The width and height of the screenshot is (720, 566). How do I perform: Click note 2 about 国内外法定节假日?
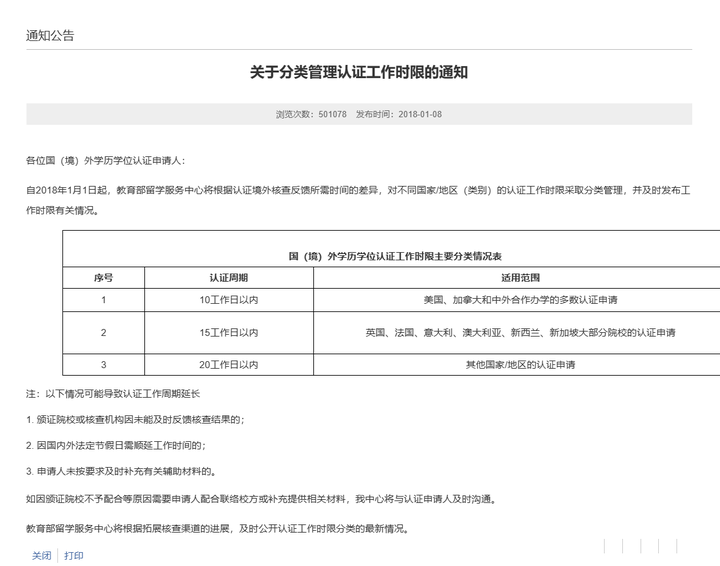click(x=116, y=445)
